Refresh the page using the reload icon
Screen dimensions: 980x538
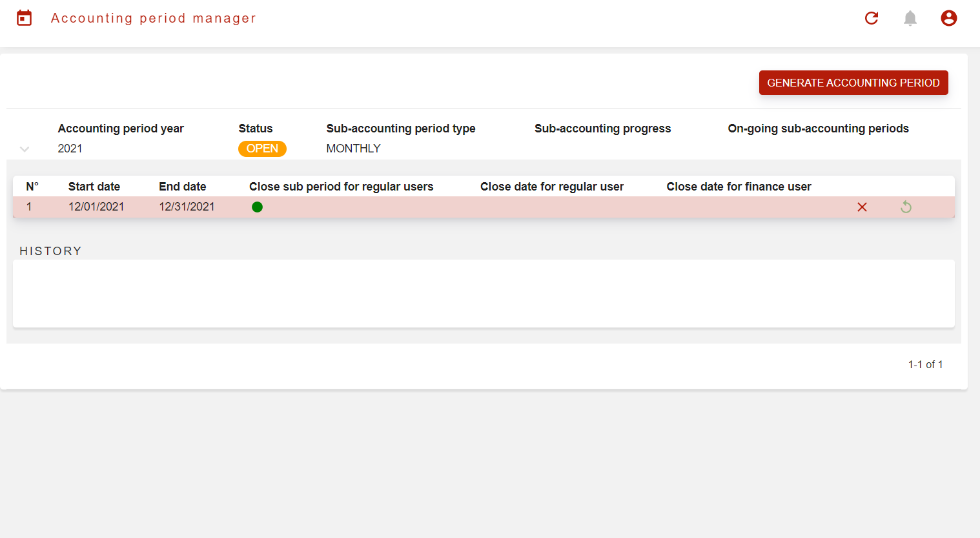click(872, 18)
